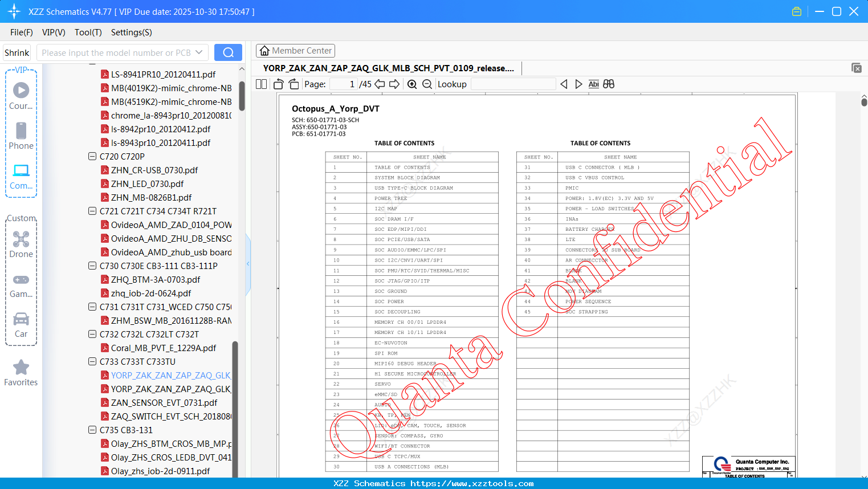Rotate the page clockwise
Image resolution: width=868 pixels, height=489 pixels.
click(294, 84)
